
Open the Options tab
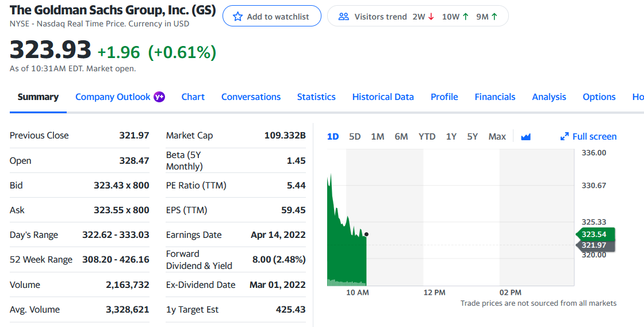(599, 97)
